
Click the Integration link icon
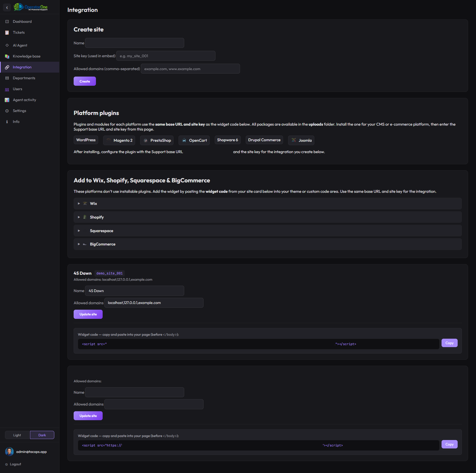7,67
